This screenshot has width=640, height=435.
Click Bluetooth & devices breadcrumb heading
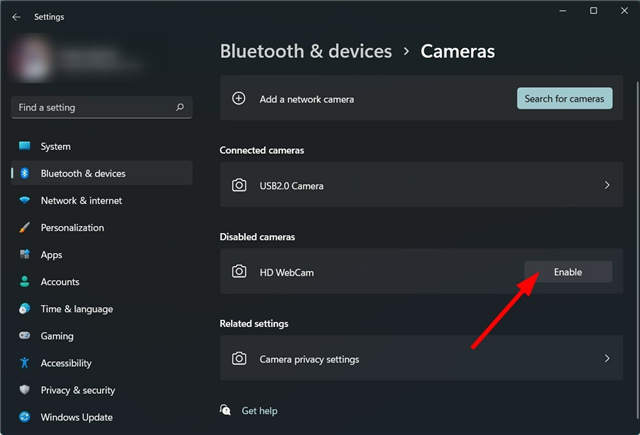(305, 51)
